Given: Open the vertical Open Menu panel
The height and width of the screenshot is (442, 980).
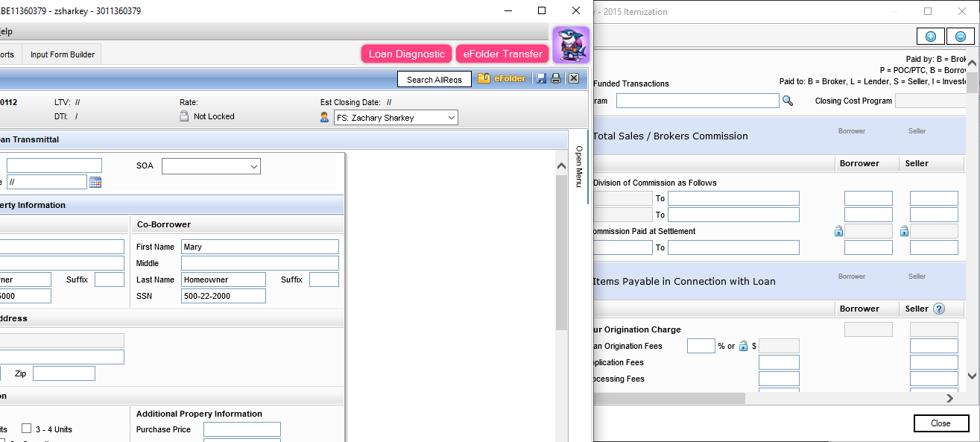Looking at the screenshot, I should pyautogui.click(x=578, y=166).
